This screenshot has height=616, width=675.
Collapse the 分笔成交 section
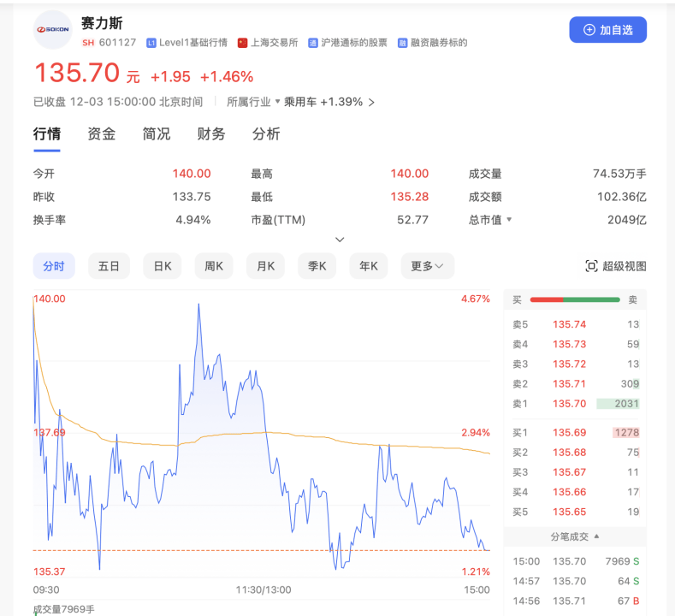click(x=575, y=536)
